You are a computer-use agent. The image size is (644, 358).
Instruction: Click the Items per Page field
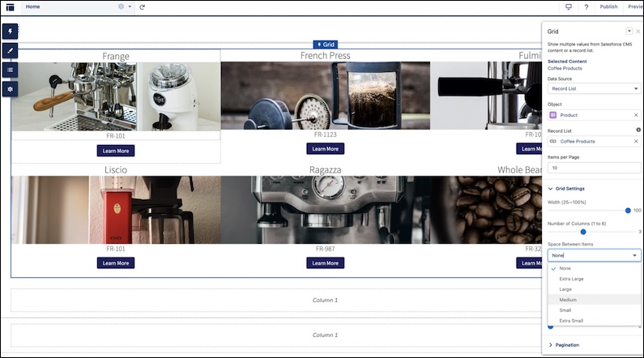(594, 168)
